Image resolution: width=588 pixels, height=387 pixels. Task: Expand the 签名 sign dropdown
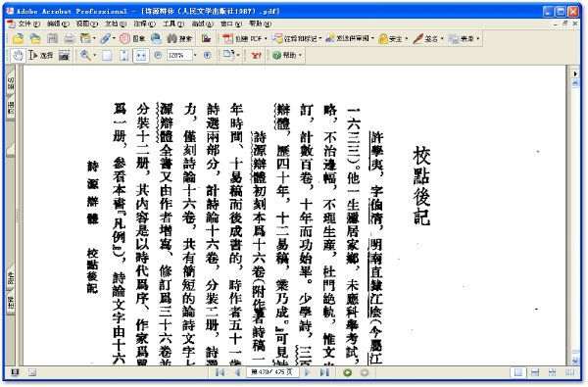442,38
